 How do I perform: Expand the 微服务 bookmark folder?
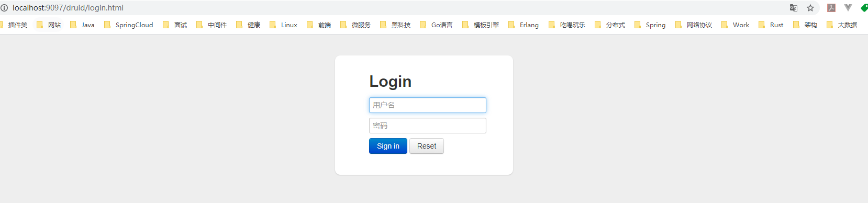pyautogui.click(x=355, y=25)
